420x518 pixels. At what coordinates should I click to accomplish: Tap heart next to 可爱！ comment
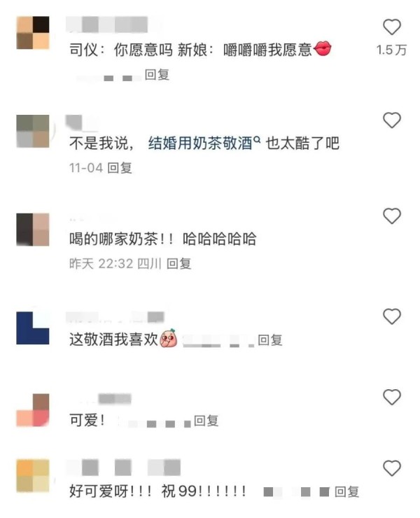pos(391,397)
